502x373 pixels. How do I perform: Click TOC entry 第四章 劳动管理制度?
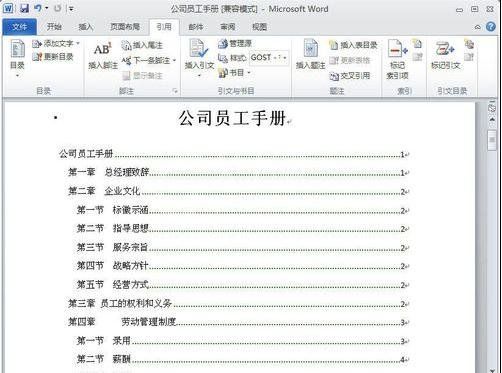tap(239, 322)
